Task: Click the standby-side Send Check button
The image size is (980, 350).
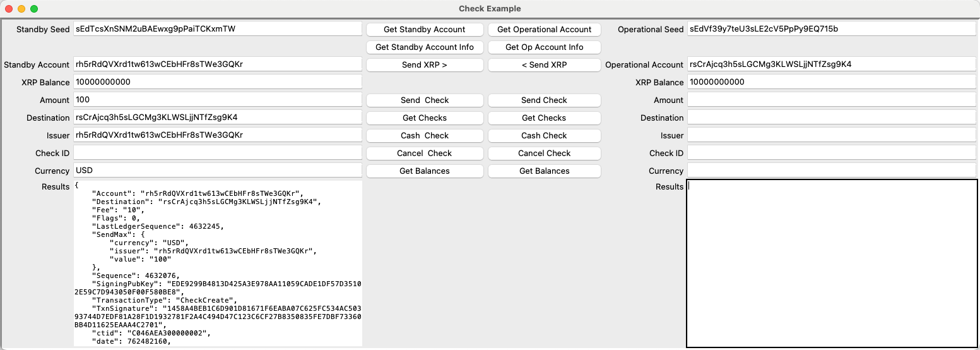Action: click(424, 100)
